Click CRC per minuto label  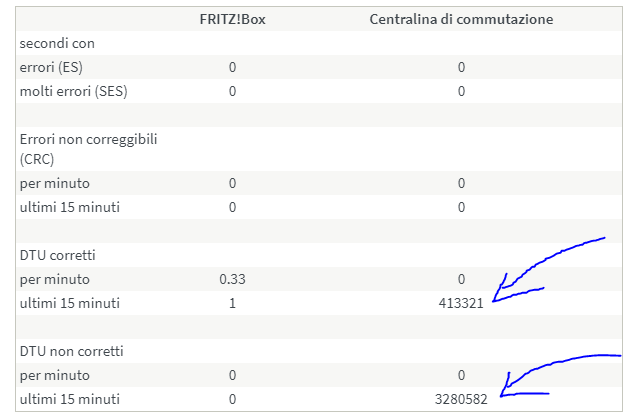pos(55,184)
